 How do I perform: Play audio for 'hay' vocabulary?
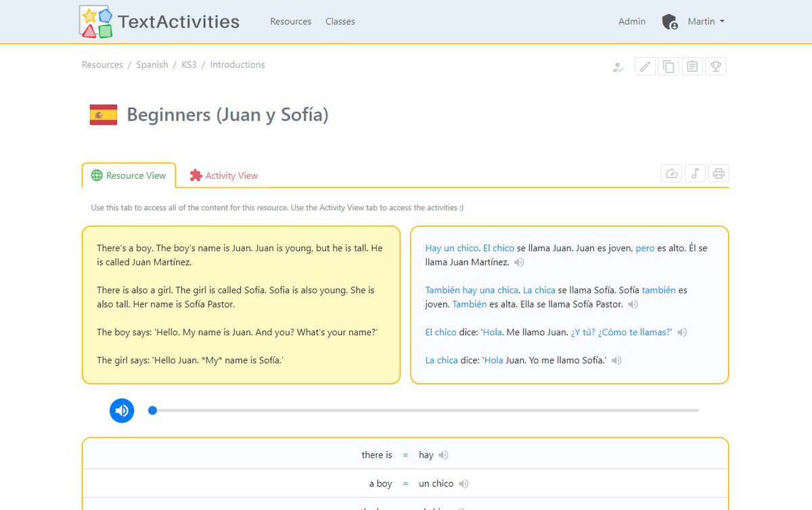pos(443,455)
